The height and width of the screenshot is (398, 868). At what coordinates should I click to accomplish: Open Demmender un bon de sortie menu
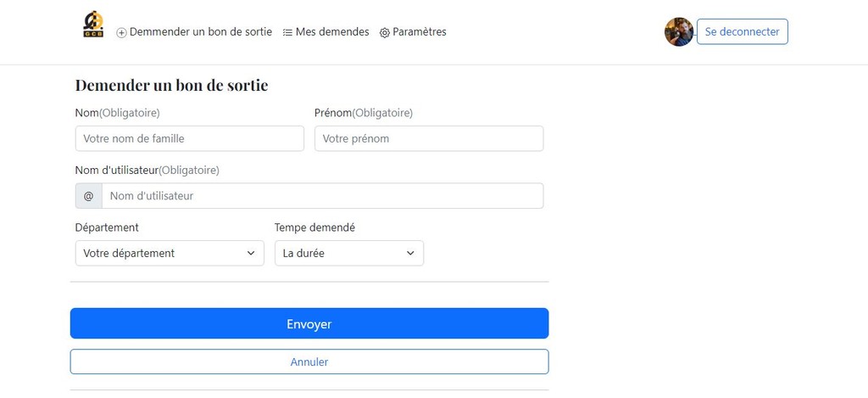click(194, 32)
